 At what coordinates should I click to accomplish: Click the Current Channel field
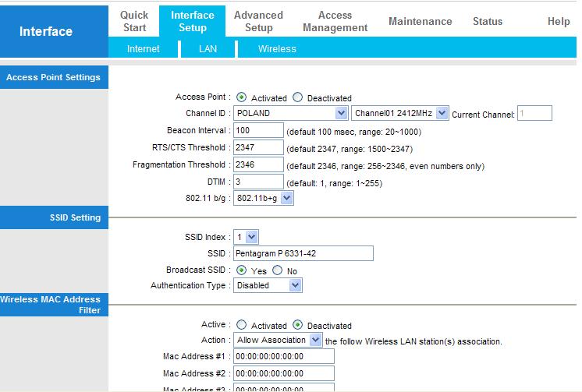point(534,113)
